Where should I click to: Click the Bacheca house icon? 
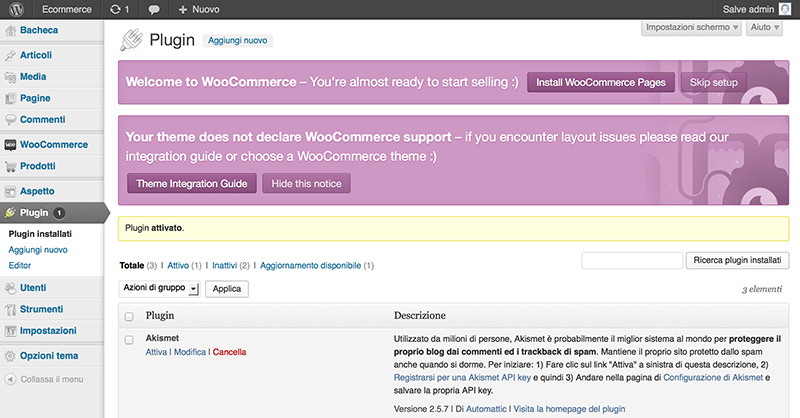(10, 31)
